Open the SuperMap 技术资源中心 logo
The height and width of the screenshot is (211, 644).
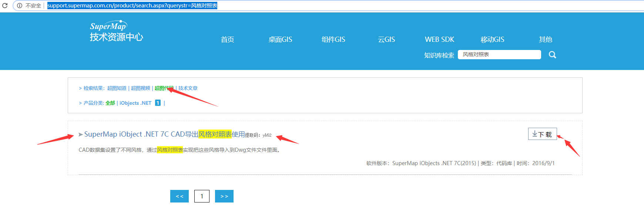[116, 31]
